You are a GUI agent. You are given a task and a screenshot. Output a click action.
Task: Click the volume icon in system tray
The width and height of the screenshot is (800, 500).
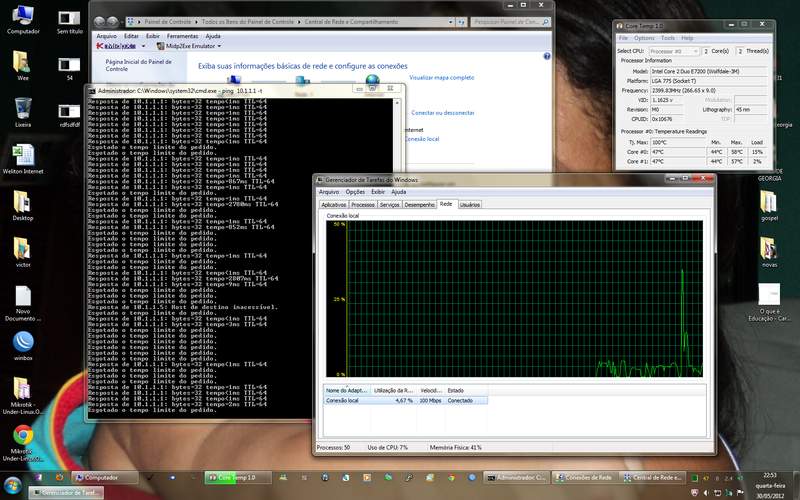[x=706, y=492]
